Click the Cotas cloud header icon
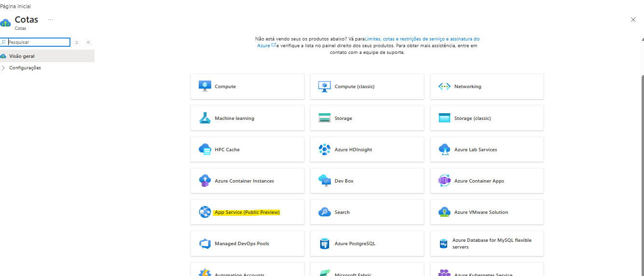The width and height of the screenshot is (644, 276). [x=6, y=22]
